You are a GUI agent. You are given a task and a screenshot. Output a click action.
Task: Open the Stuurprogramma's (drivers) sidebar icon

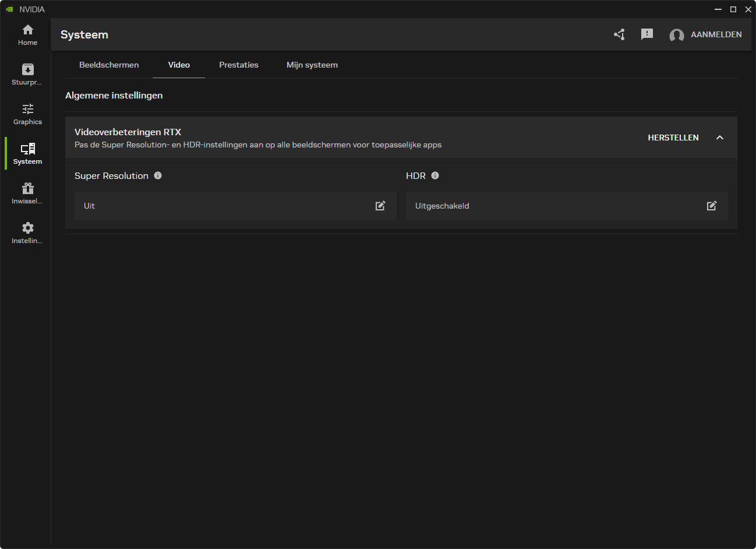(27, 75)
